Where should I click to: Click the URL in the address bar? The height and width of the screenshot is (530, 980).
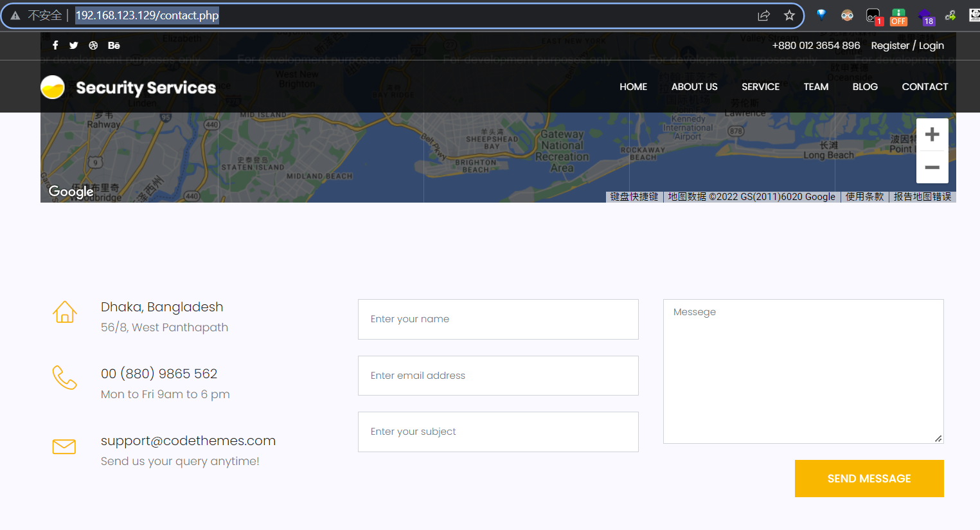click(147, 15)
